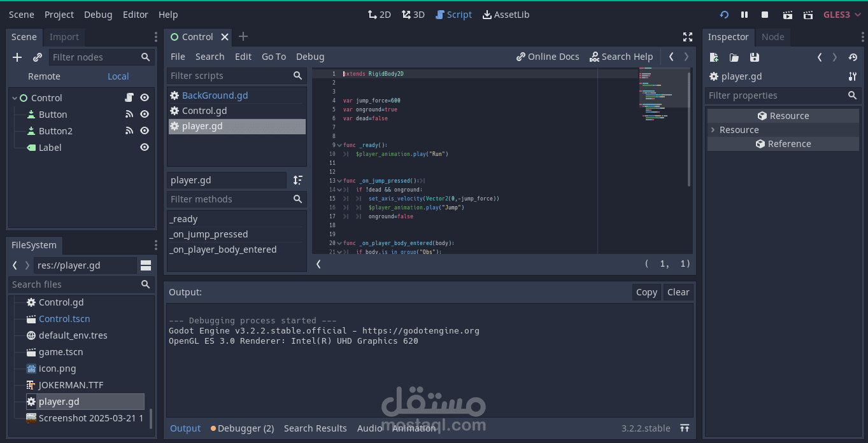The height and width of the screenshot is (443, 868).
Task: Open the Scene dock options menu
Action: 155,37
